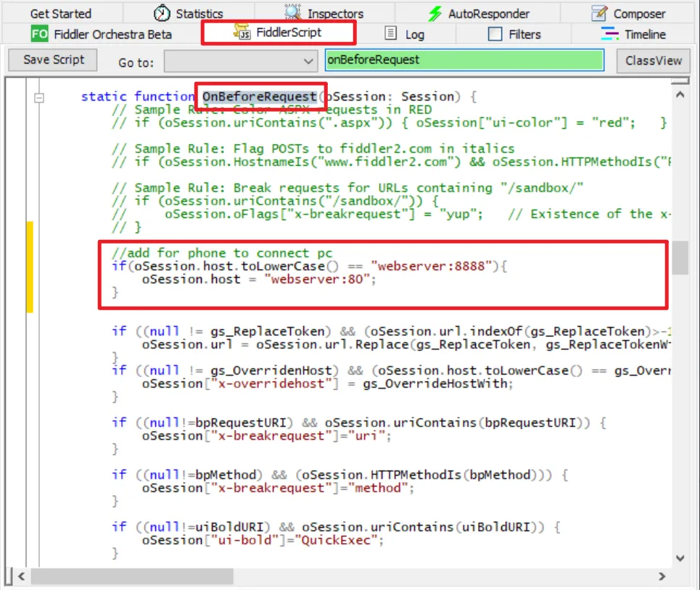
Task: Click the vertical scrollbar up arrow
Action: coord(680,94)
